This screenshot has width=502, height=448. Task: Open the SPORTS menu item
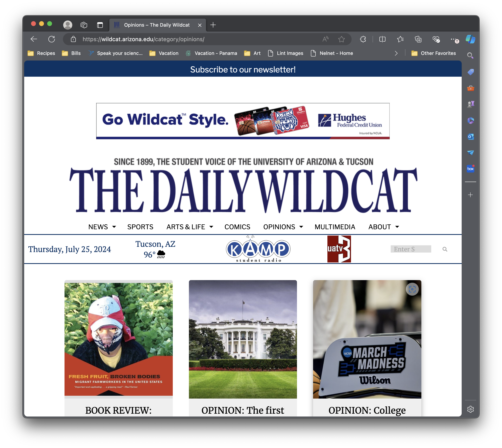pos(140,227)
